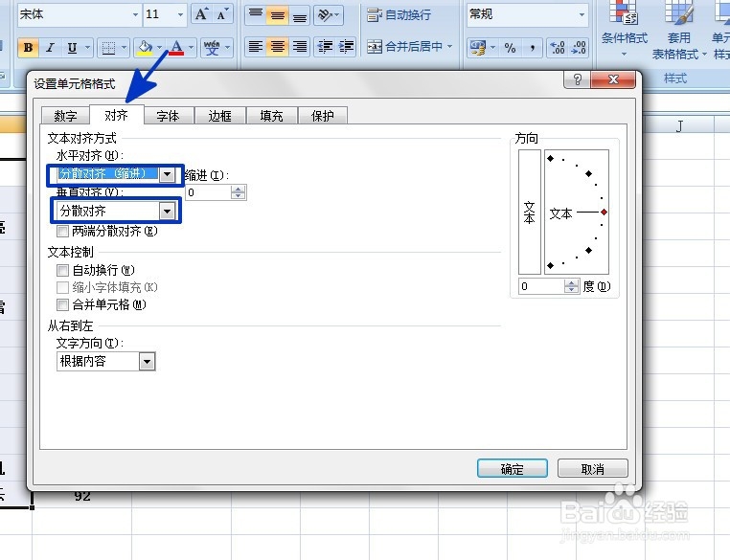Enable 自动换行 checkbox in dialog

(x=62, y=270)
